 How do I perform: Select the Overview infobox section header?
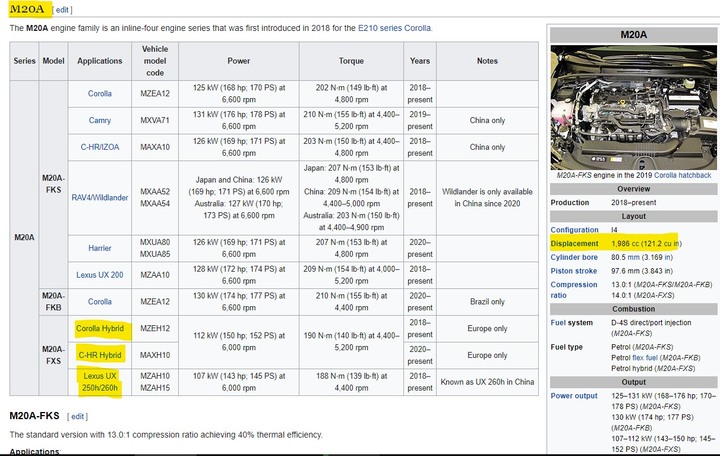click(x=633, y=189)
